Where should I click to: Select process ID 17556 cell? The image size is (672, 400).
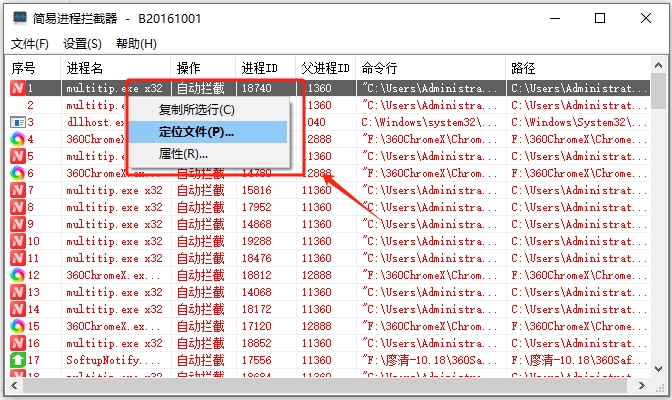coord(256,360)
